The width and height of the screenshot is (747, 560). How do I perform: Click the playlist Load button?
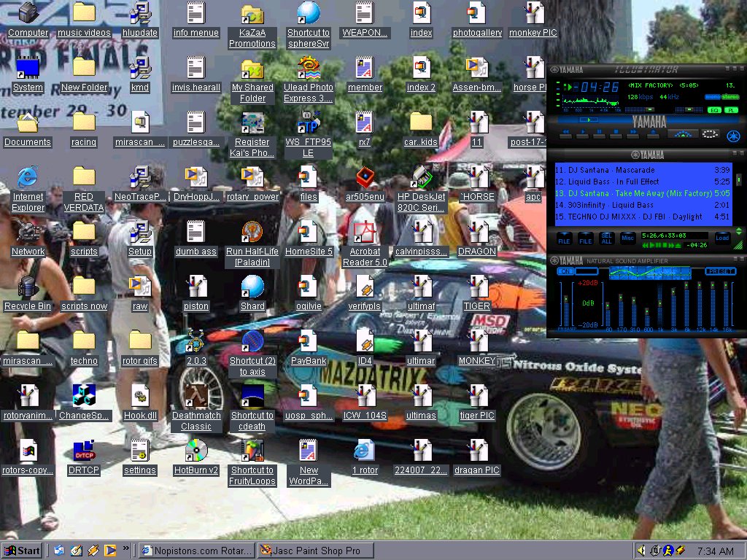[721, 238]
